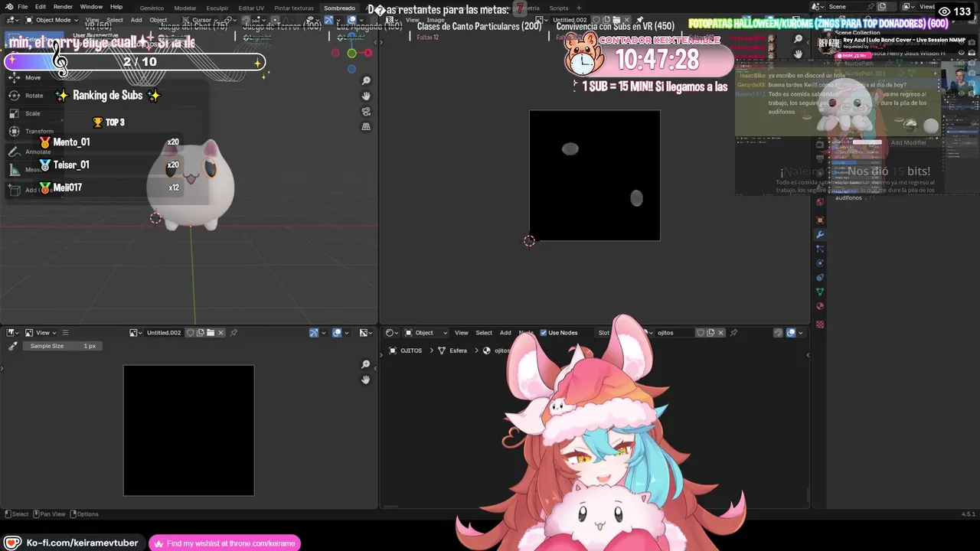Switch to the Modelar workspace tab
Image resolution: width=980 pixels, height=551 pixels.
coord(185,8)
